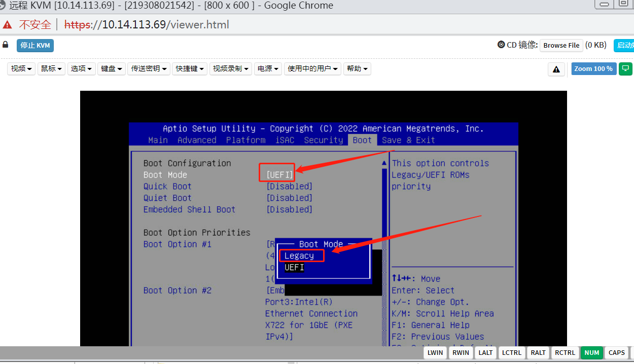
Task: Click the 停止 KVM button
Action: 35,45
